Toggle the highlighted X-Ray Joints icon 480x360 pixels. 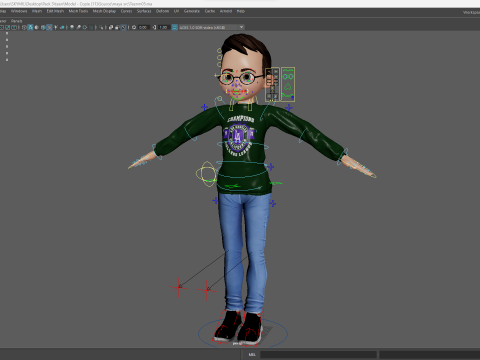tap(123, 27)
